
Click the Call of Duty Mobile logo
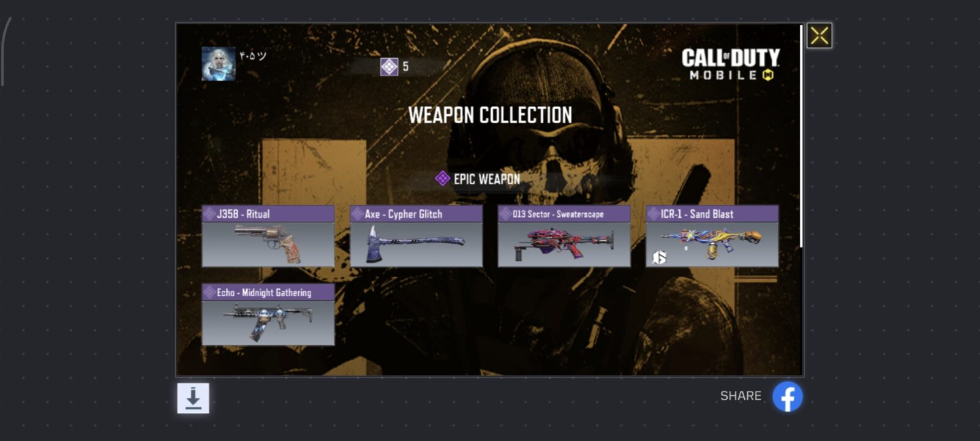pos(731,65)
